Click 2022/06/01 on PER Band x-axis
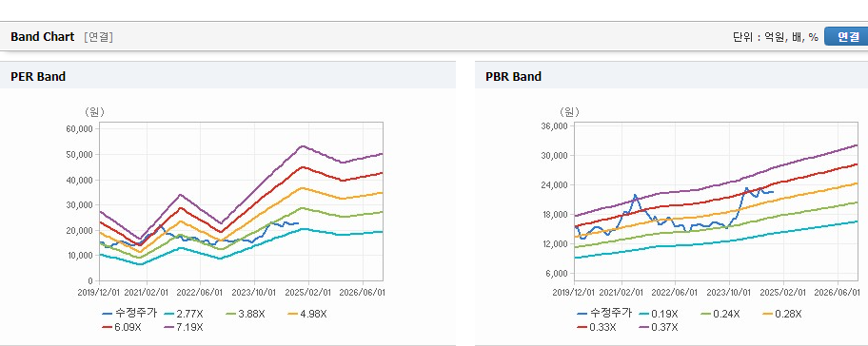Viewport: 868px width, 346px height. pos(201,292)
